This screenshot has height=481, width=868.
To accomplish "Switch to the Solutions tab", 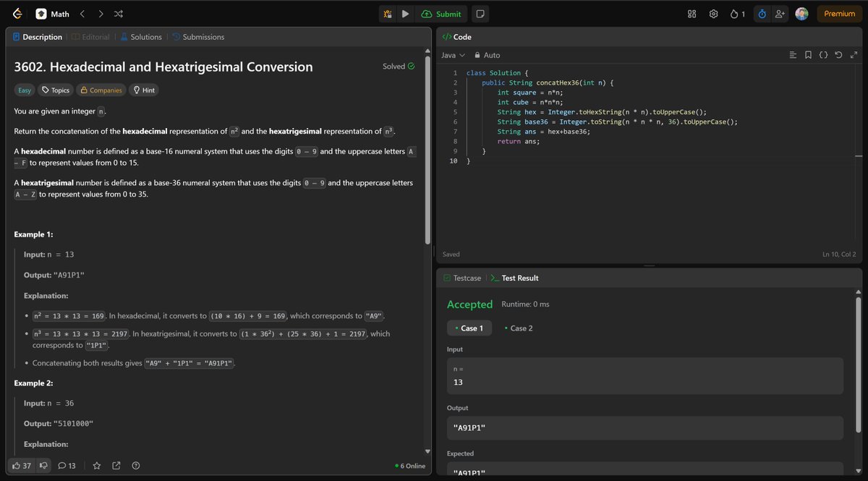I will coord(141,37).
